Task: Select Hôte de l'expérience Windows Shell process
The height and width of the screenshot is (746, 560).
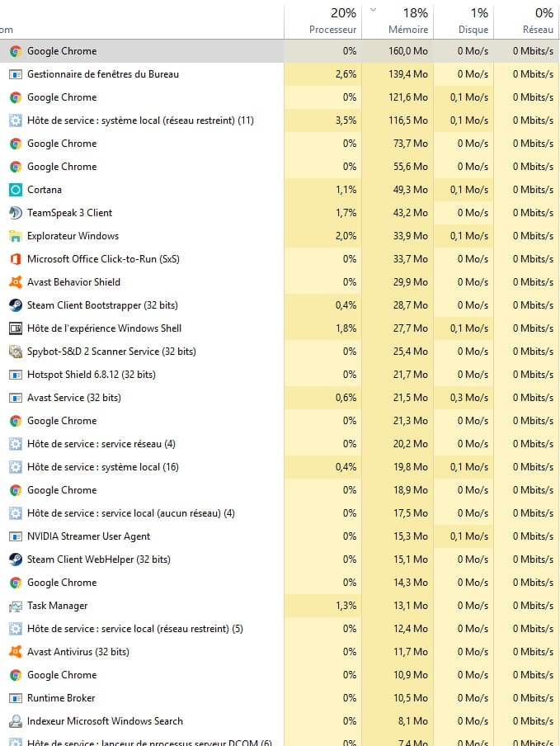Action: tap(104, 328)
